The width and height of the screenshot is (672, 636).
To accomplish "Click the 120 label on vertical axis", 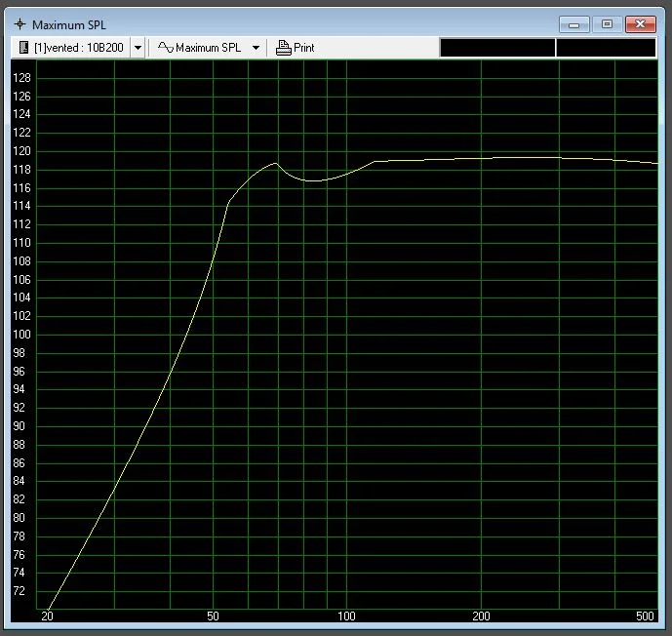I will 21,151.
